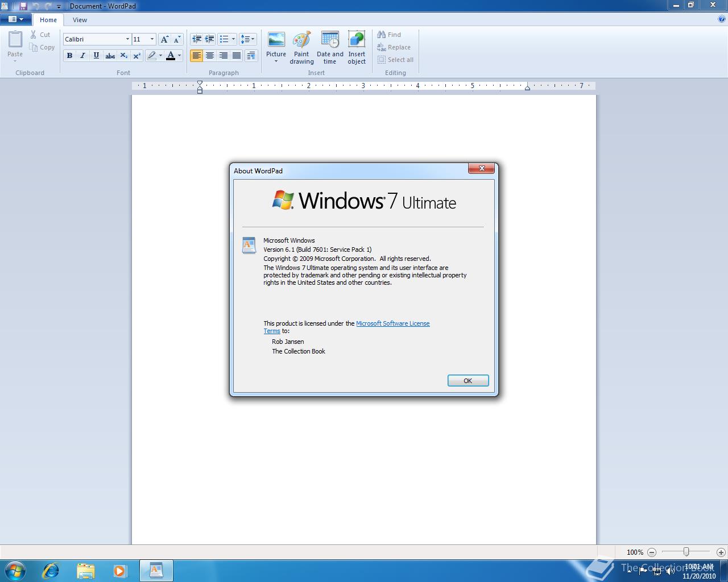Click the WordPad taskbar button

(x=156, y=571)
